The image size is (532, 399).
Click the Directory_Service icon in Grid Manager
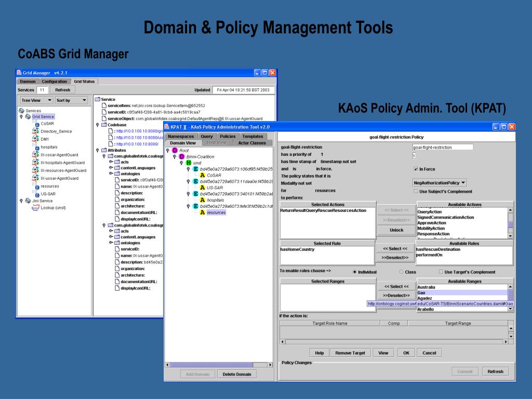36,131
